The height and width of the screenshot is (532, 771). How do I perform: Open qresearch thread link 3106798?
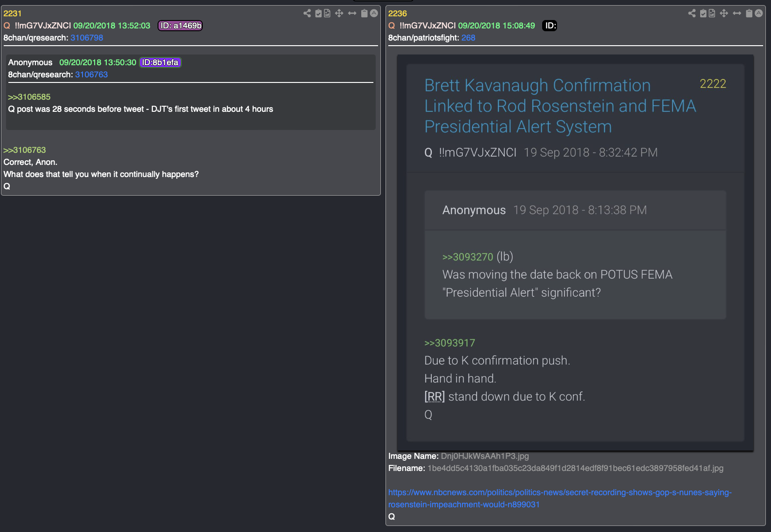coord(87,38)
